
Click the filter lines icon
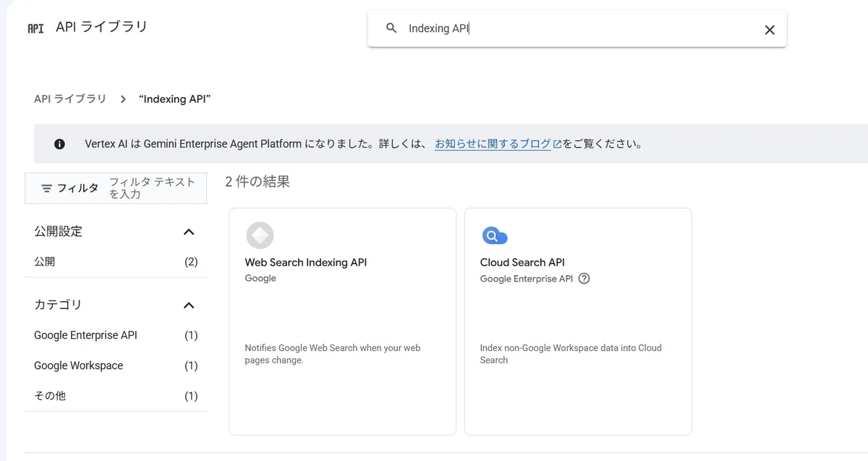[46, 188]
